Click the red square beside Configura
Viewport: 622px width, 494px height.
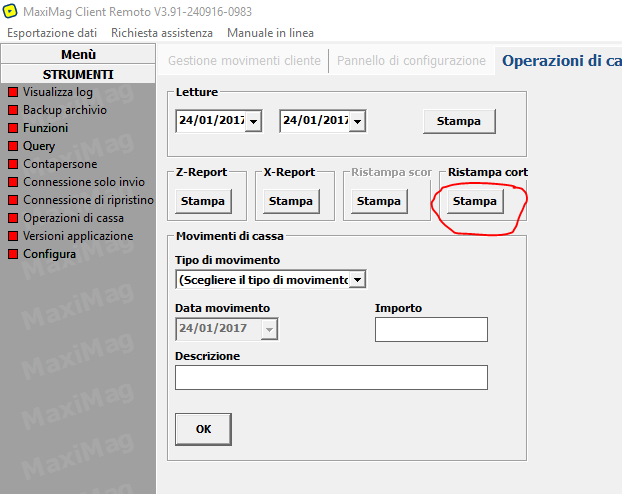[x=13, y=254]
